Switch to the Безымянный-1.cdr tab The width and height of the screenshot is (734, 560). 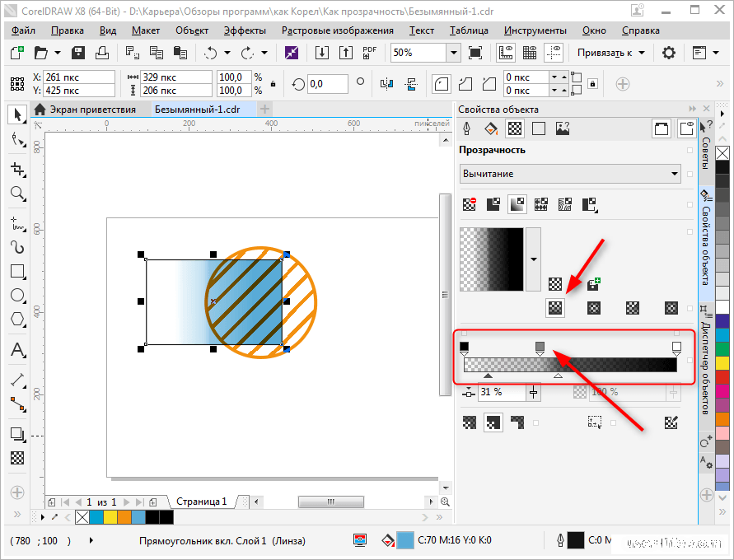pyautogui.click(x=203, y=110)
